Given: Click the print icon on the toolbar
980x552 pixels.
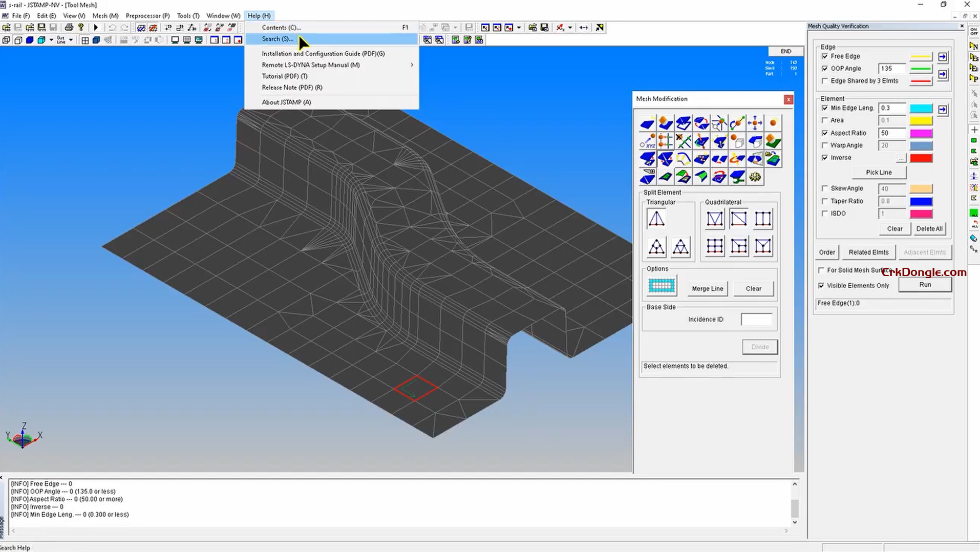Looking at the screenshot, I should pos(69,27).
